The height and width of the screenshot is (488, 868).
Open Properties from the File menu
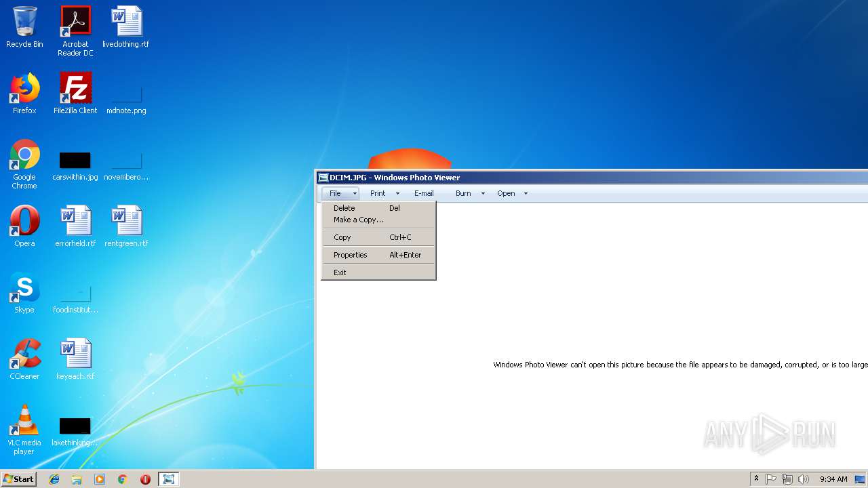[378, 255]
